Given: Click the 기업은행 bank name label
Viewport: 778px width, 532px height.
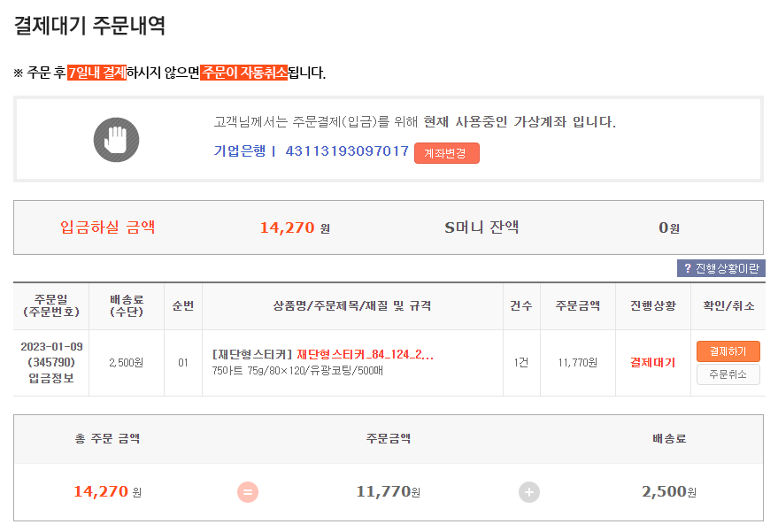Looking at the screenshot, I should (239, 151).
